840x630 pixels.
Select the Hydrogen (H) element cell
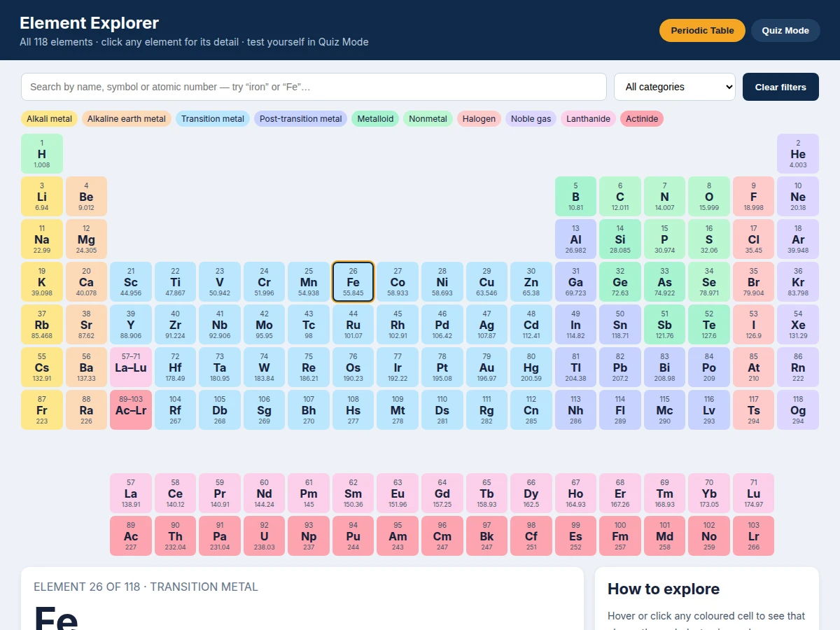(x=42, y=154)
